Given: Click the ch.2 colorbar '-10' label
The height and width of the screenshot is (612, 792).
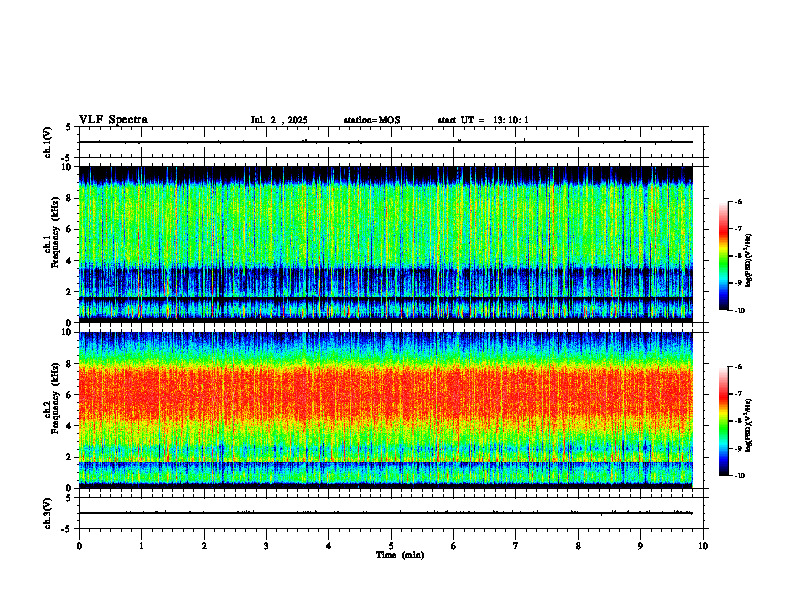Looking at the screenshot, I should (x=739, y=476).
